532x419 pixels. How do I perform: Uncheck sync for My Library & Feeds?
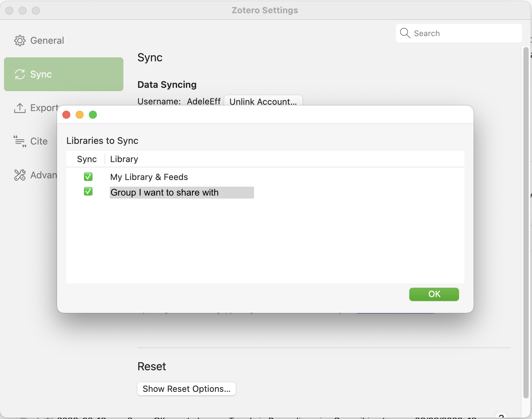[88, 177]
